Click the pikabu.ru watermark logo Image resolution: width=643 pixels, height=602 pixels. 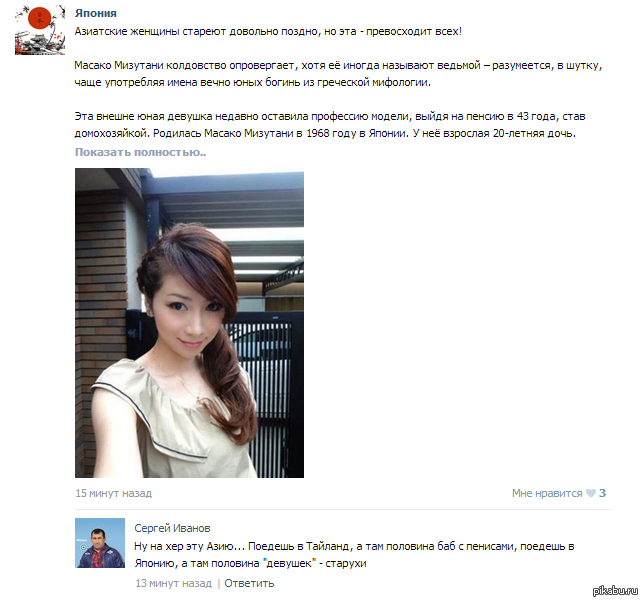pyautogui.click(x=616, y=590)
